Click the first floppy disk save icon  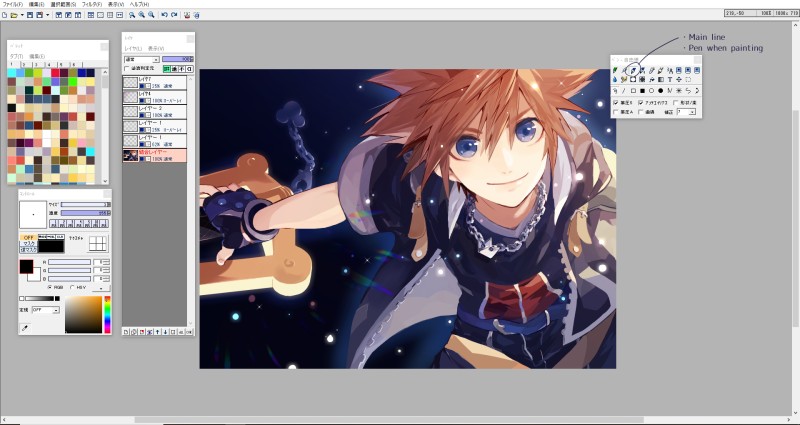click(x=30, y=15)
